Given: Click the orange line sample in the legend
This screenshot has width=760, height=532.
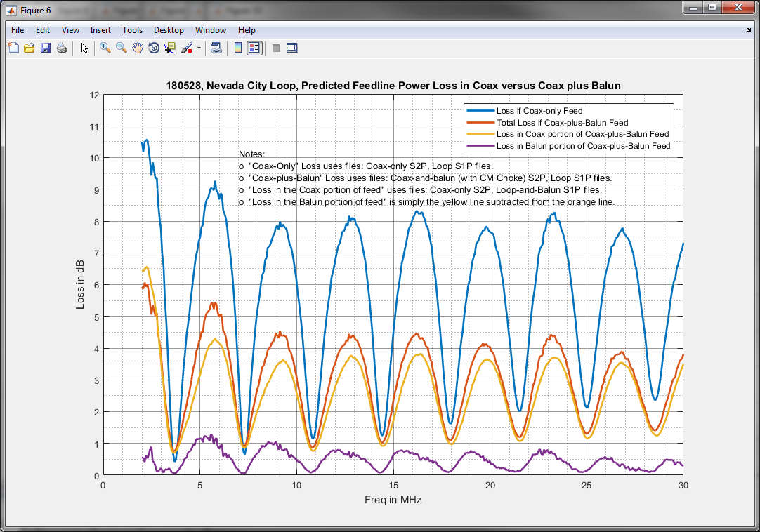Looking at the screenshot, I should tap(481, 123).
